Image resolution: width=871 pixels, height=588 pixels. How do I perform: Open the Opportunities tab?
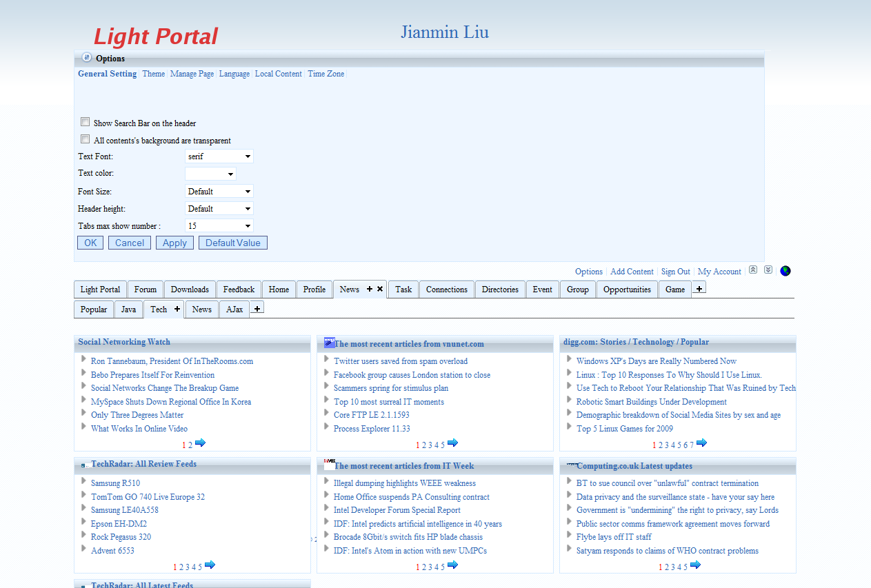coord(628,290)
